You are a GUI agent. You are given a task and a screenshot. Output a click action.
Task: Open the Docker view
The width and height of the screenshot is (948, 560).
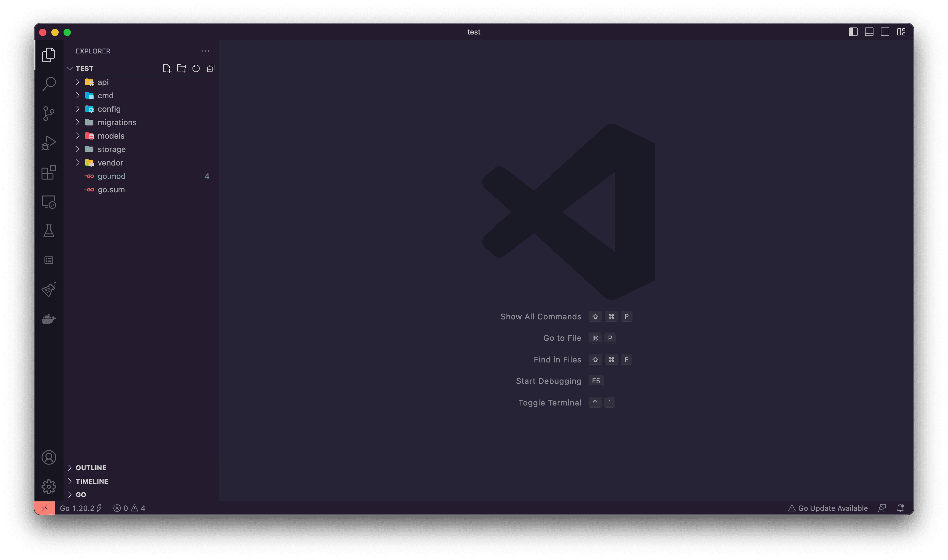(49, 319)
